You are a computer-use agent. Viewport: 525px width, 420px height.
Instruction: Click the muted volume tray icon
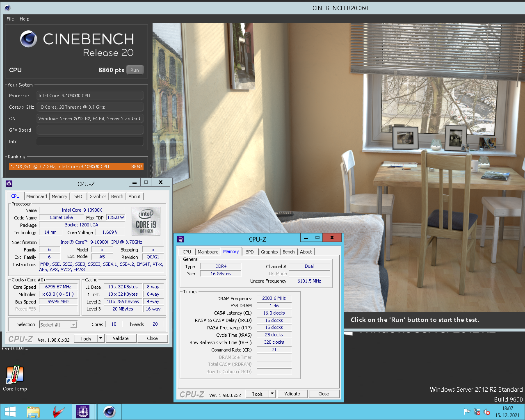[x=487, y=412]
